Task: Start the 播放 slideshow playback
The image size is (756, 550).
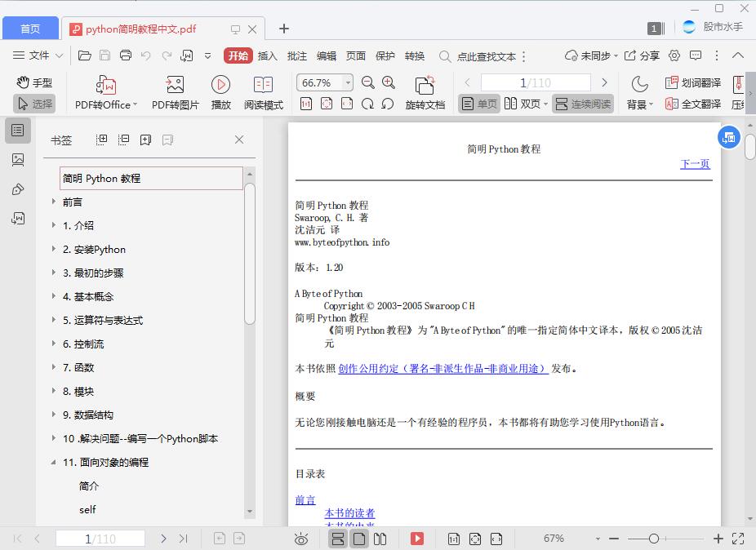Action: [220, 90]
